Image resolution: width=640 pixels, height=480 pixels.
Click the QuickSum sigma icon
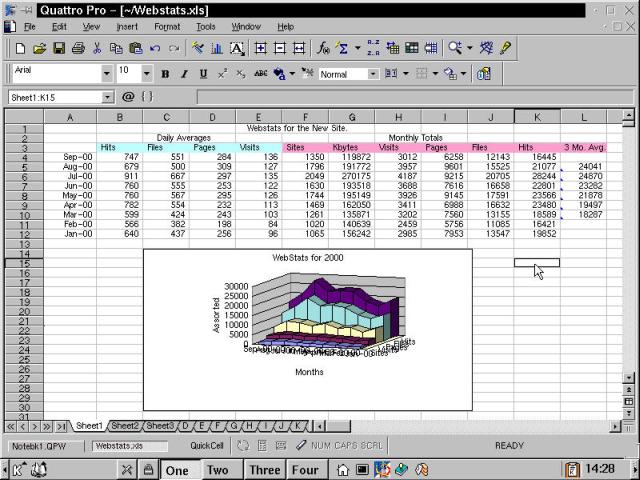coord(344,47)
